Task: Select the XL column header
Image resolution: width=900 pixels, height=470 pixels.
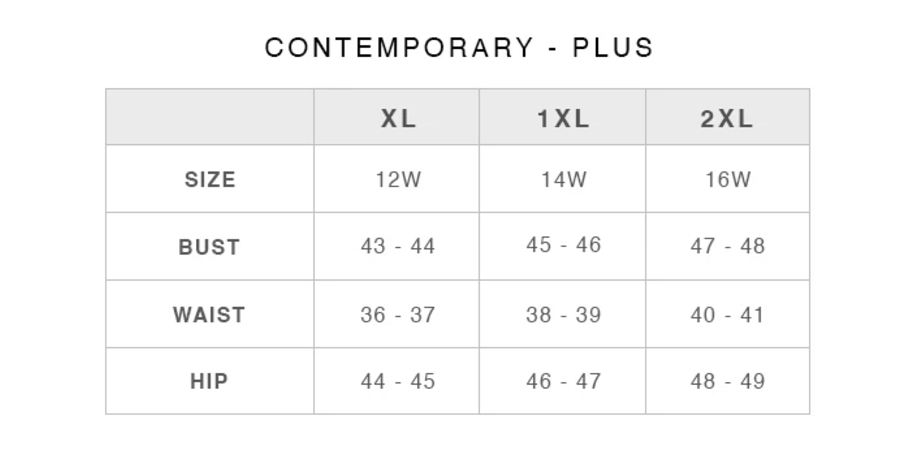Action: [398, 119]
